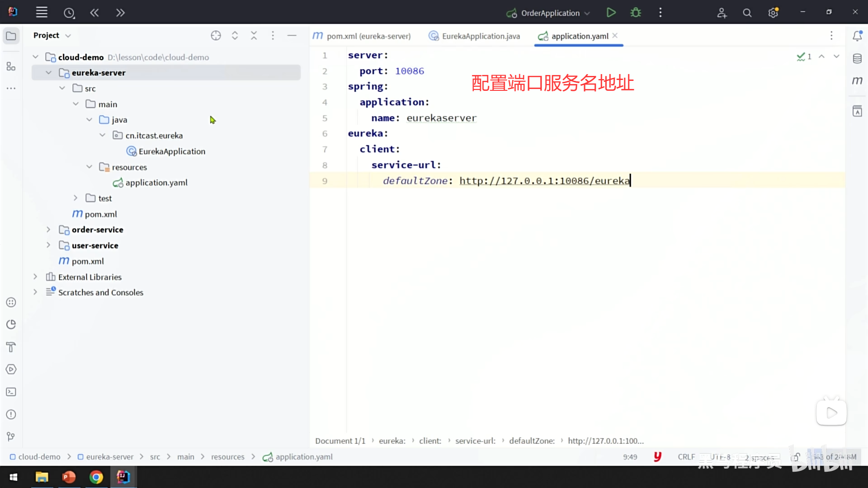Open the Database tool window icon

pos(857,58)
